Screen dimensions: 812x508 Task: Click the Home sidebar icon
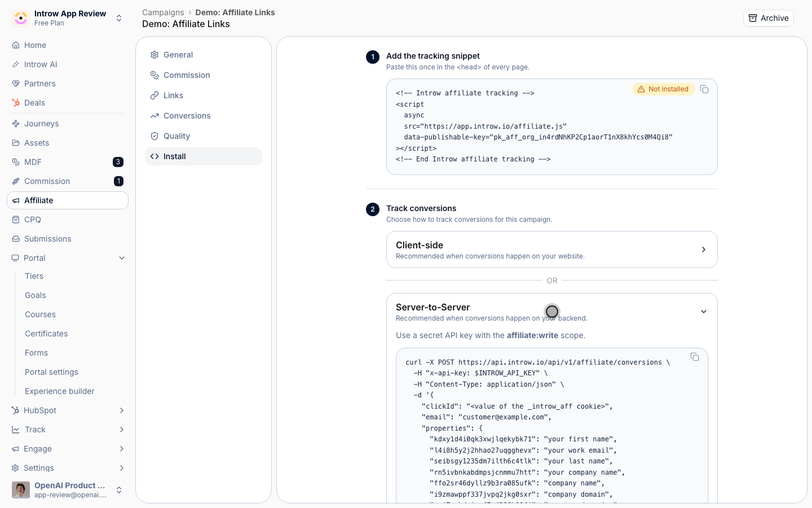click(x=16, y=45)
